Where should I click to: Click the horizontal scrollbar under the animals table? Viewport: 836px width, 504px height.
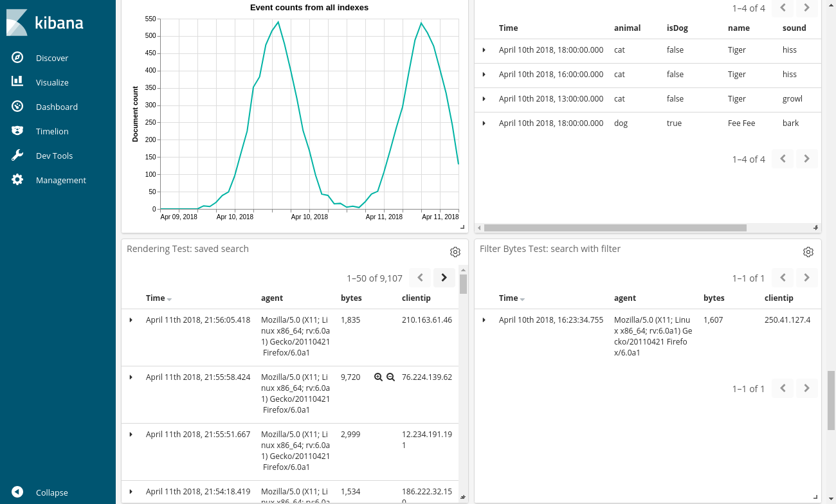(x=611, y=228)
